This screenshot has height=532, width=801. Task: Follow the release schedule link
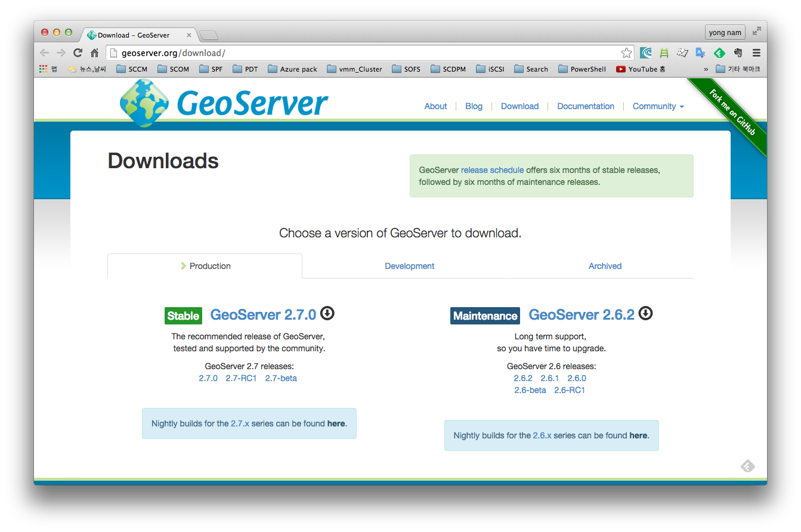492,170
